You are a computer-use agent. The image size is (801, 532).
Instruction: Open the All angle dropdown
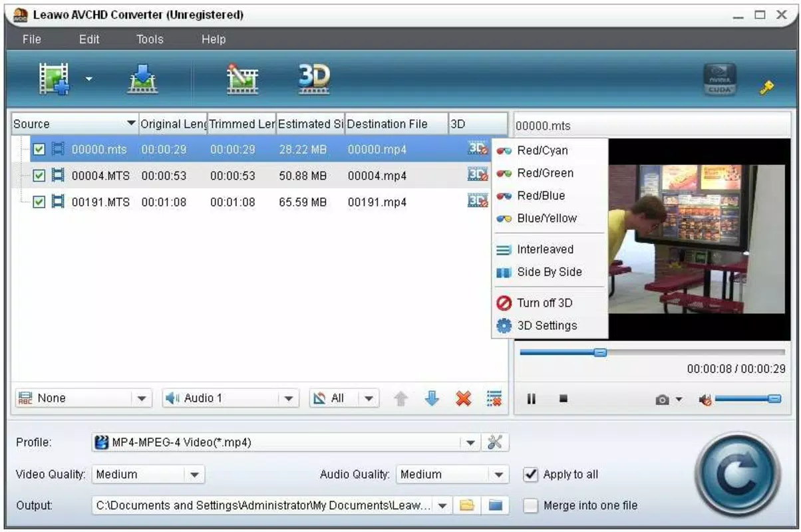344,398
